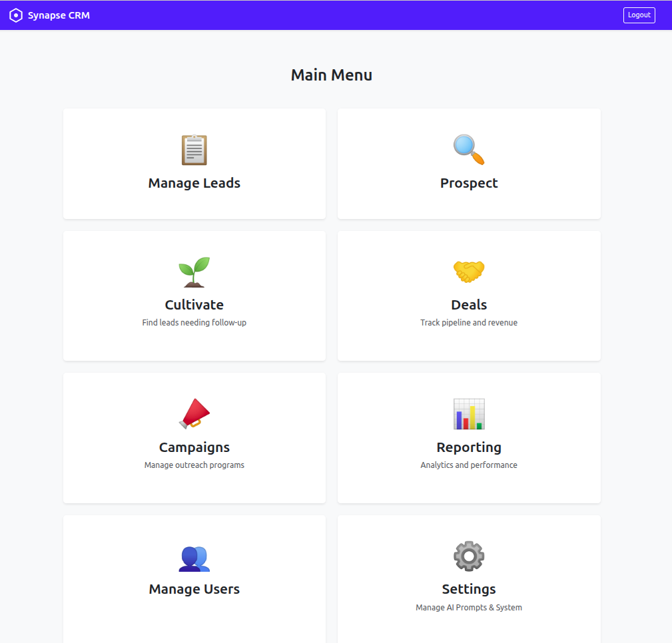Select the two-people Manage Users icon
672x643 pixels.
[x=194, y=558]
